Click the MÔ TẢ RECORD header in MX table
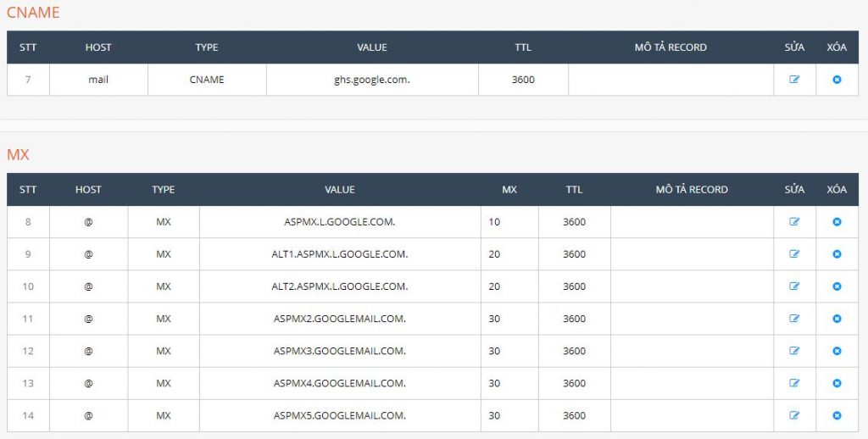868x439 pixels. [692, 189]
